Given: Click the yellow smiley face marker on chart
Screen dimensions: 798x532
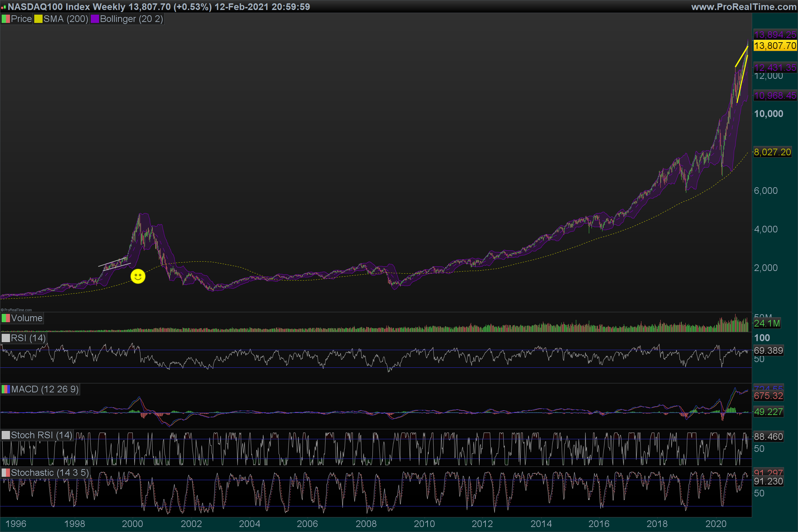Looking at the screenshot, I should pyautogui.click(x=138, y=276).
